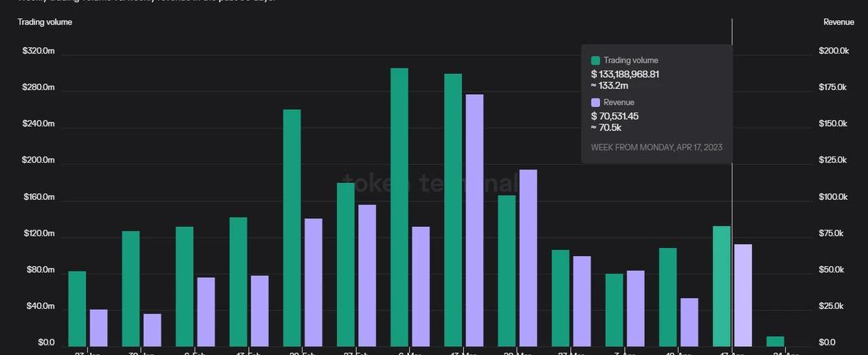Click the 27 Feb green trading volume bar

point(346,265)
